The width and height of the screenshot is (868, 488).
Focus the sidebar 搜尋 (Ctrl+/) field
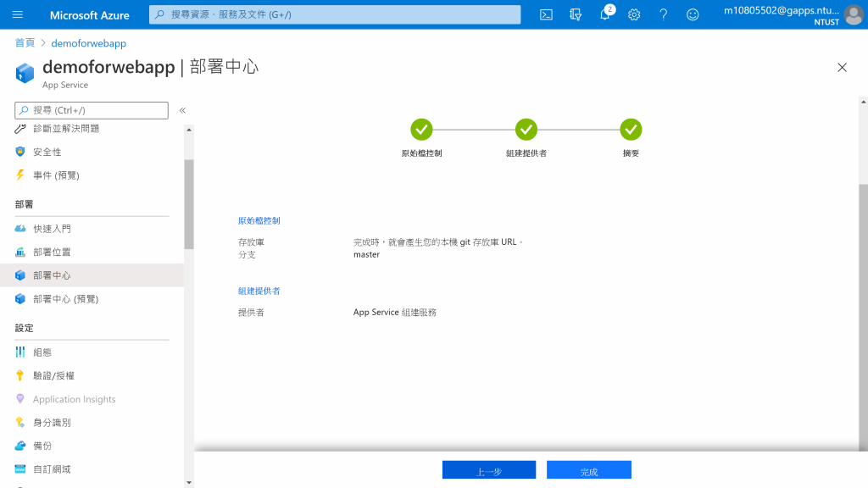point(92,110)
